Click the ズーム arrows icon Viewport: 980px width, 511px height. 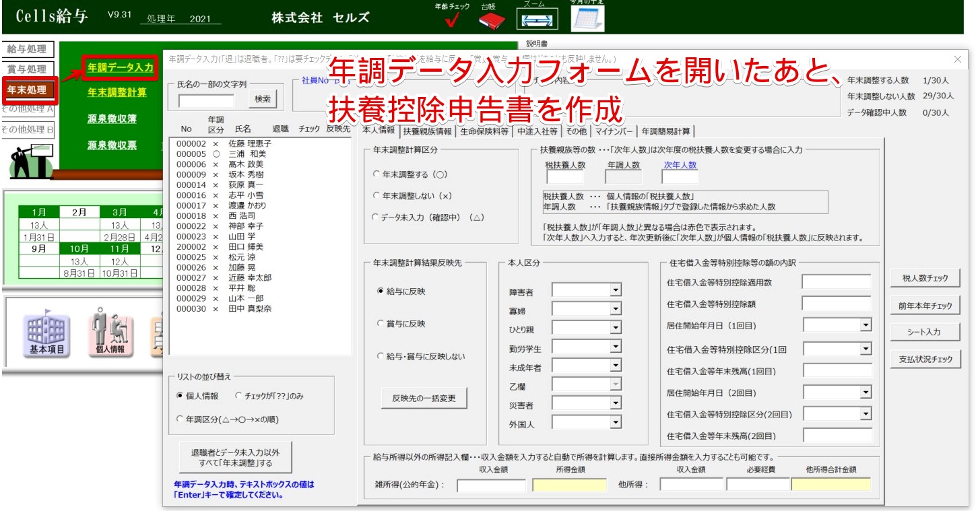coord(537,20)
